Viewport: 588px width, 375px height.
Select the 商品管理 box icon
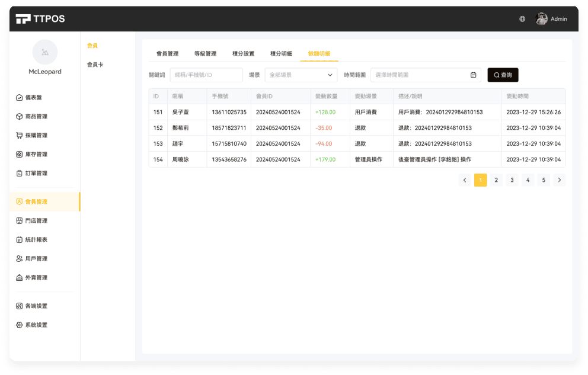pyautogui.click(x=20, y=117)
